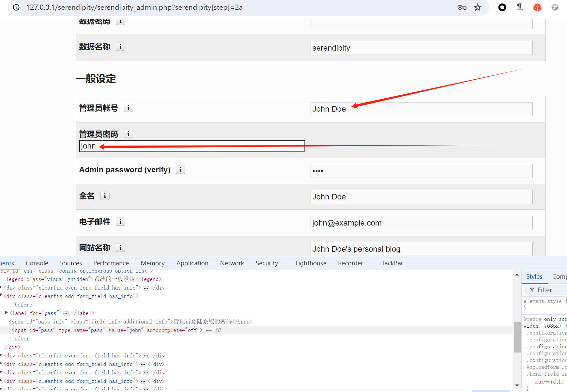The width and height of the screenshot is (567, 392).
Task: Select the Styles pane tab
Action: click(x=534, y=277)
